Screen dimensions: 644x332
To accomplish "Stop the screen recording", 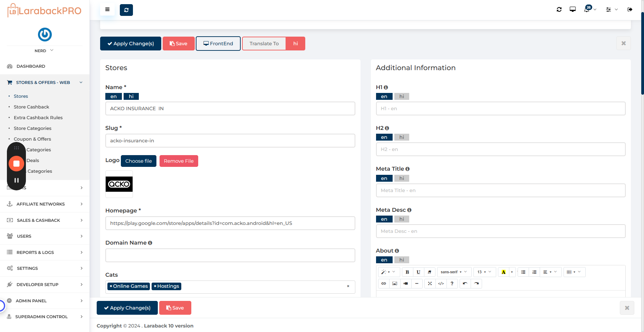I will [16, 163].
